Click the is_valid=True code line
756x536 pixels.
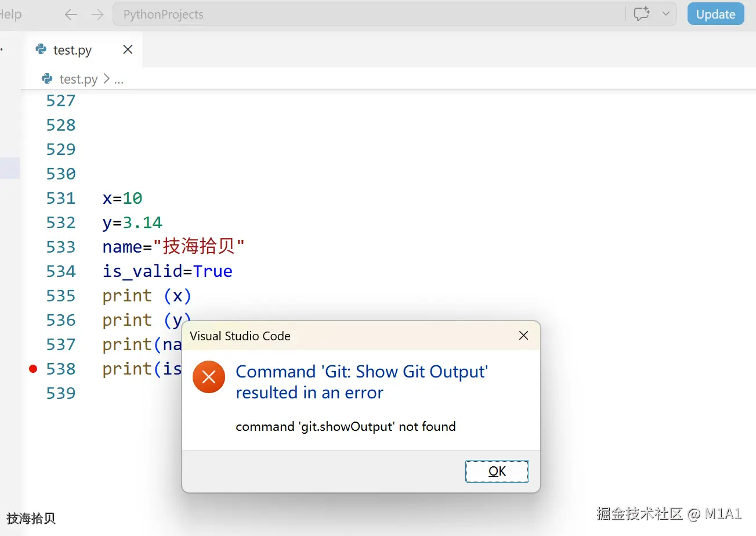(168, 272)
